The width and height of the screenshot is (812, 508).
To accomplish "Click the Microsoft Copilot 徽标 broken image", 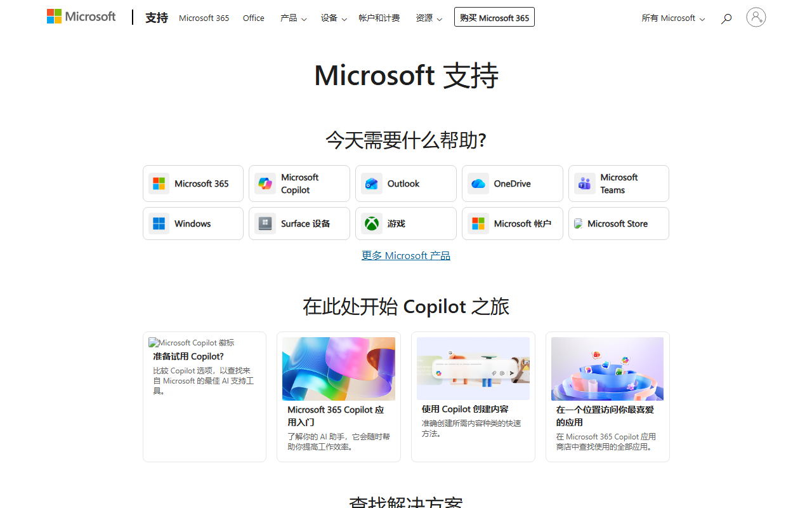I will pos(192,342).
